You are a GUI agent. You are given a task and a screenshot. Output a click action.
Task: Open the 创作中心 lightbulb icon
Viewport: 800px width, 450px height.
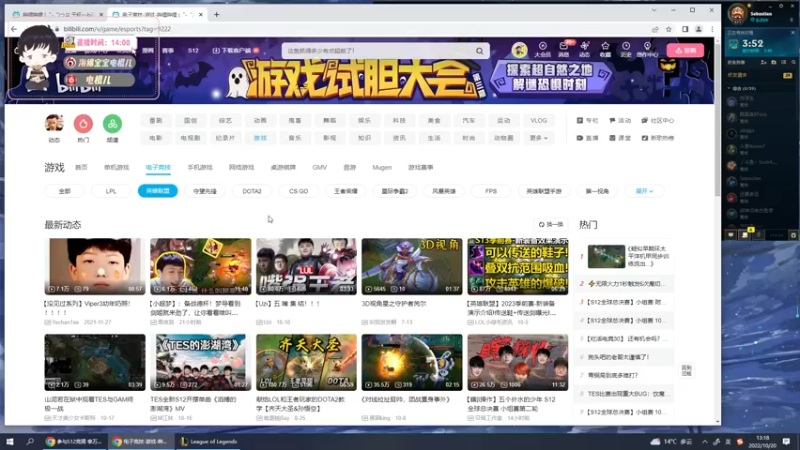pos(647,49)
